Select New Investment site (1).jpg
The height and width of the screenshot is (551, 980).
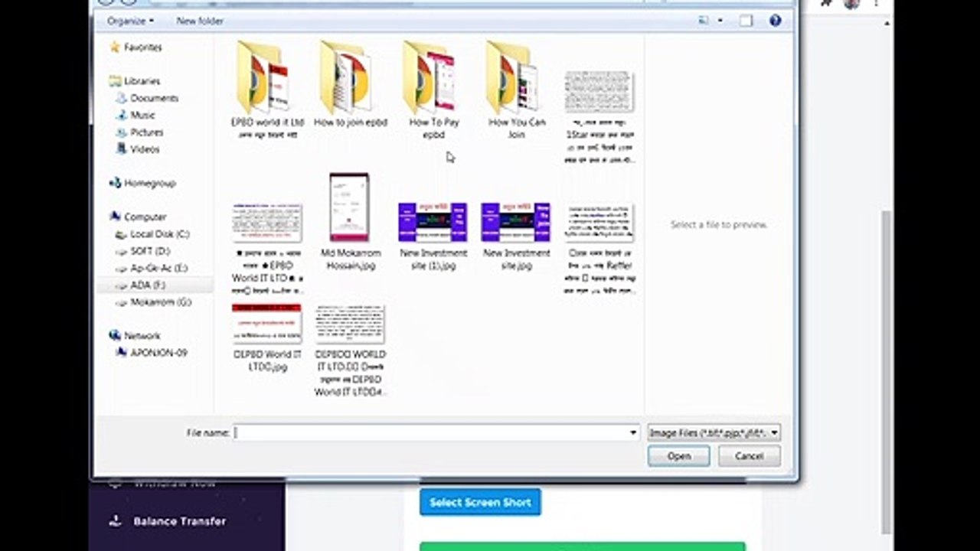tap(433, 236)
